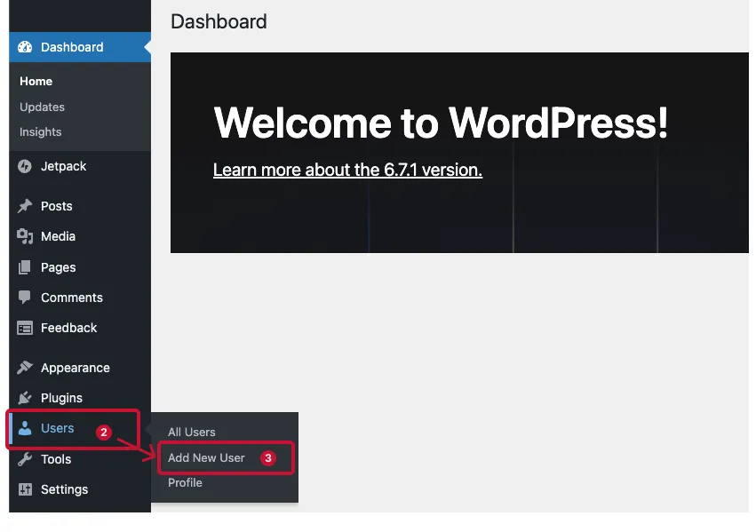Click the Appearance paintbrush icon
The image size is (756, 532).
pos(25,368)
